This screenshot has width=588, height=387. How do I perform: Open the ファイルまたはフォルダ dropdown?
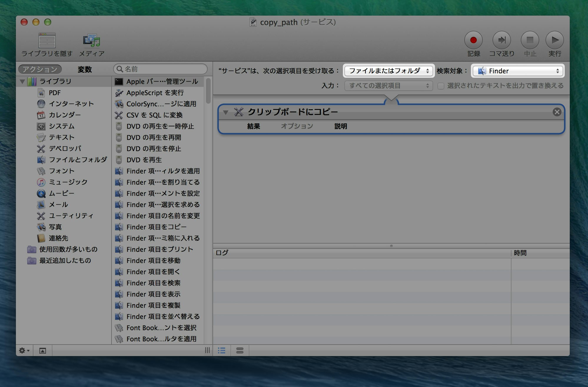click(x=388, y=71)
